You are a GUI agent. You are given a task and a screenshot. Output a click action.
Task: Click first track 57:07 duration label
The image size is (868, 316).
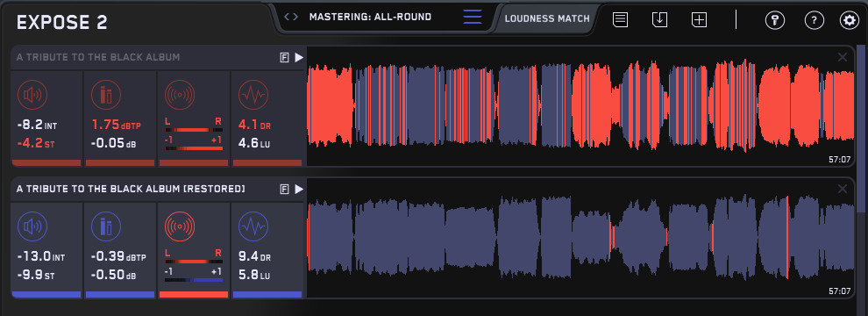[x=839, y=159]
